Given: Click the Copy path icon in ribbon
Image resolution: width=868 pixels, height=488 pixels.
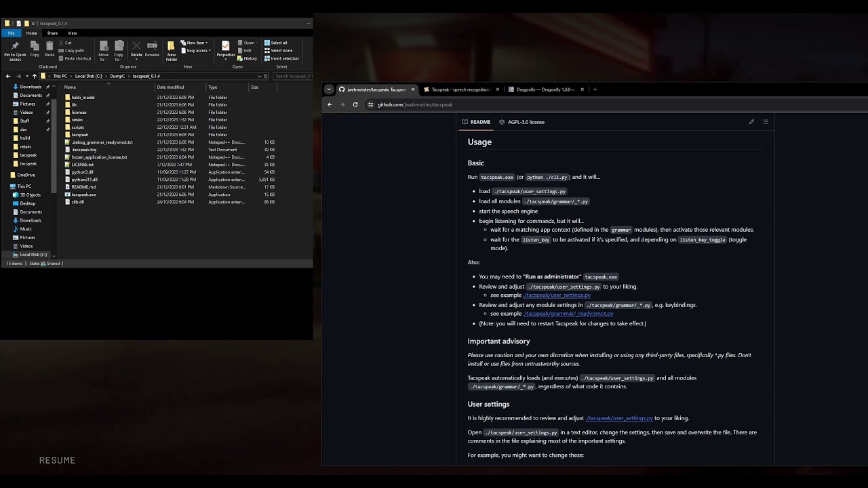Looking at the screenshot, I should coord(73,50).
